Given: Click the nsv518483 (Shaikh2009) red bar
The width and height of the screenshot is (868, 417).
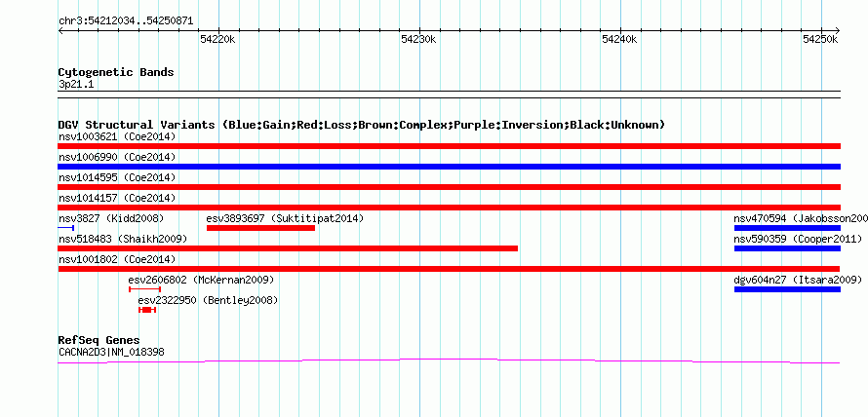Looking at the screenshot, I should tap(288, 248).
